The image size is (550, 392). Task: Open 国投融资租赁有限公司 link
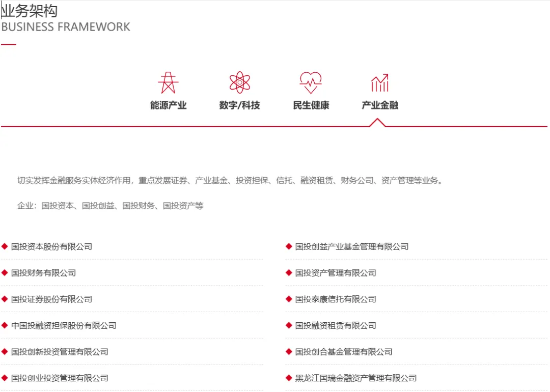[336, 326]
